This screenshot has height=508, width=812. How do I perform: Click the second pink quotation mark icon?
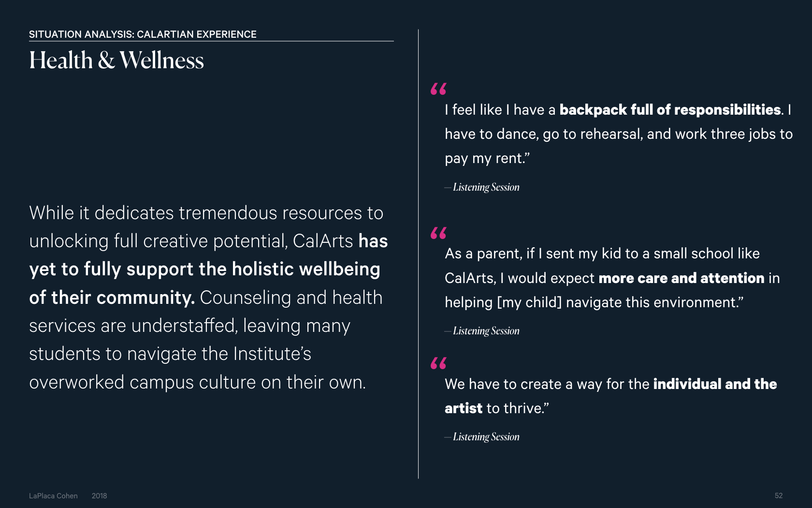click(438, 233)
